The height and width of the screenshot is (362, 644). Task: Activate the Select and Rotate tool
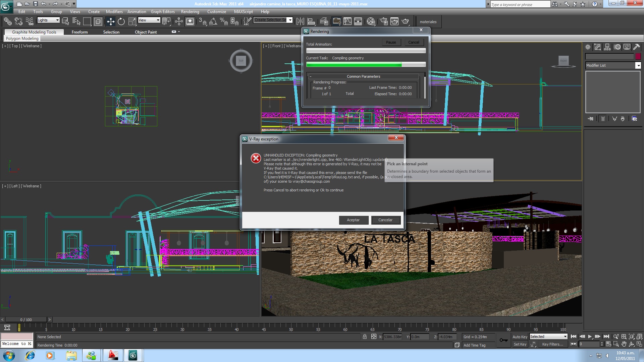(x=121, y=22)
